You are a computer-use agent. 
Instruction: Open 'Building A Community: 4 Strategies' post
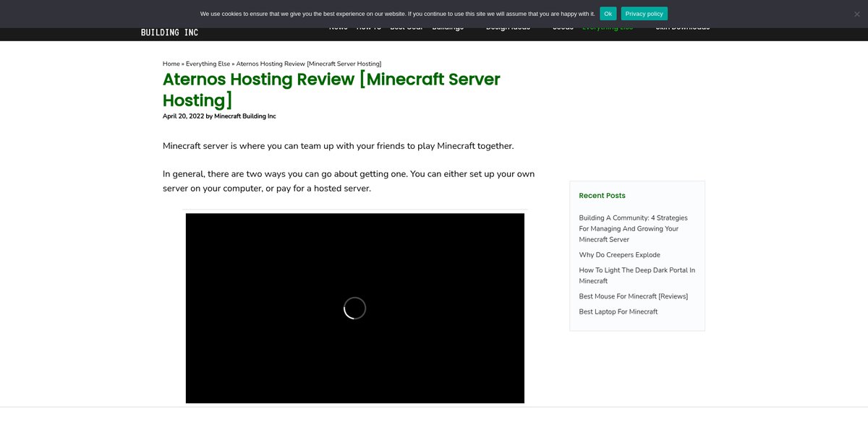(x=633, y=228)
